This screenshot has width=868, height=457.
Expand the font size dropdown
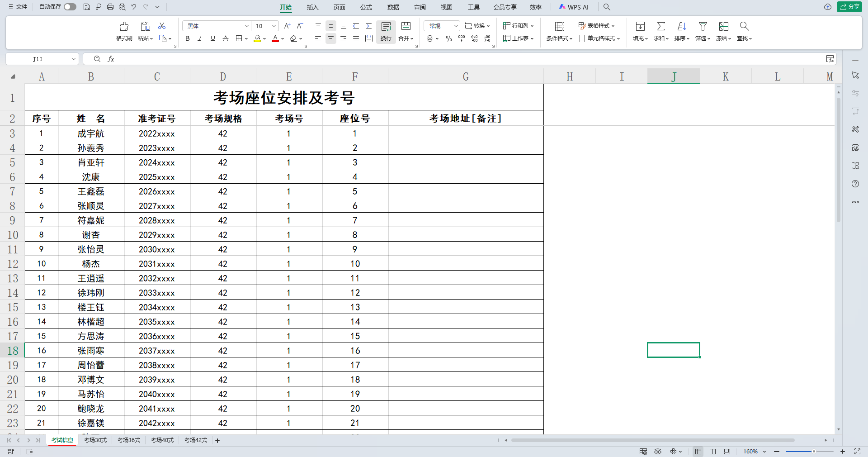pyautogui.click(x=274, y=26)
